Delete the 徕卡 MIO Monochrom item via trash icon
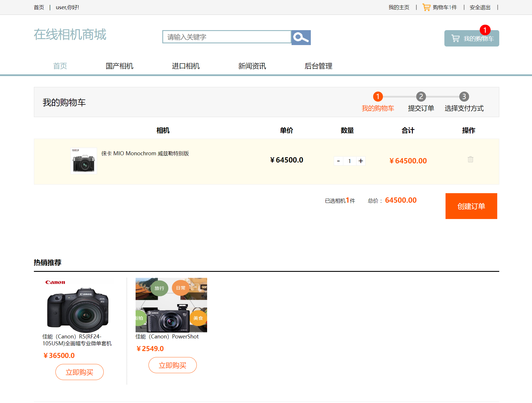Viewport: 532px width, 403px height. [x=470, y=159]
